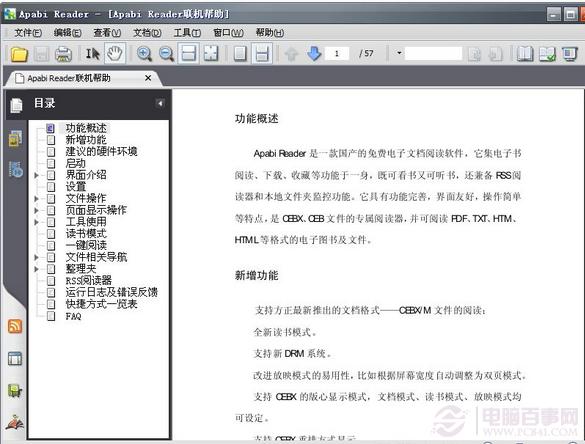Open the 编辑(E) menu
The image size is (585, 444).
68,33
